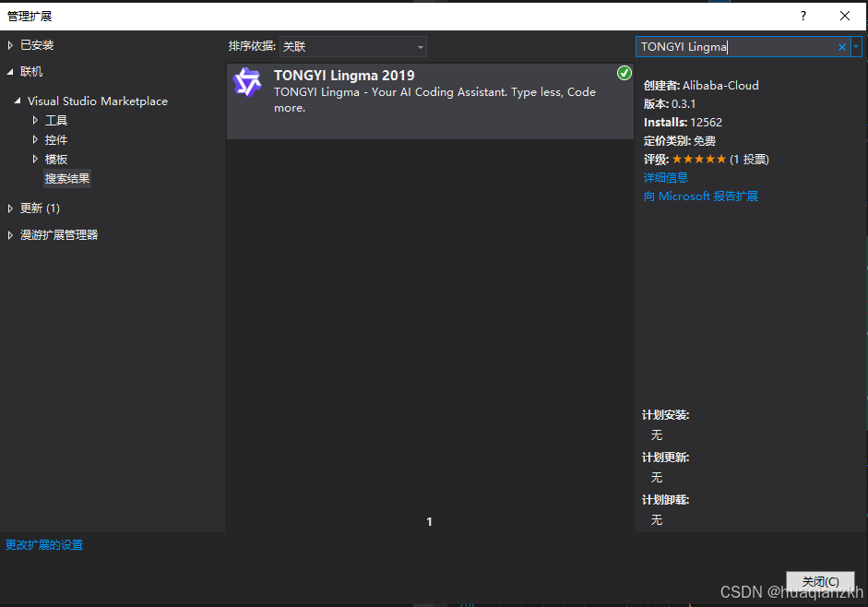The width and height of the screenshot is (868, 607).
Task: Click the TONGYI Lingma extension logo icon
Action: [x=247, y=82]
